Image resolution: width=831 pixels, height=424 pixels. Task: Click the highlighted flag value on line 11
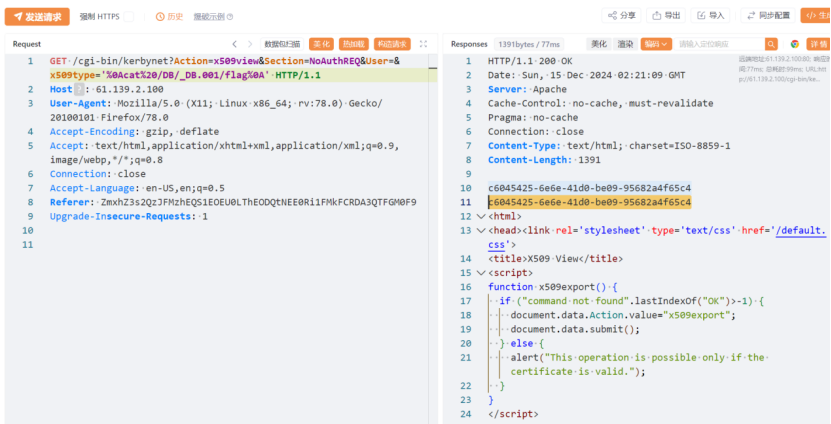pos(589,202)
